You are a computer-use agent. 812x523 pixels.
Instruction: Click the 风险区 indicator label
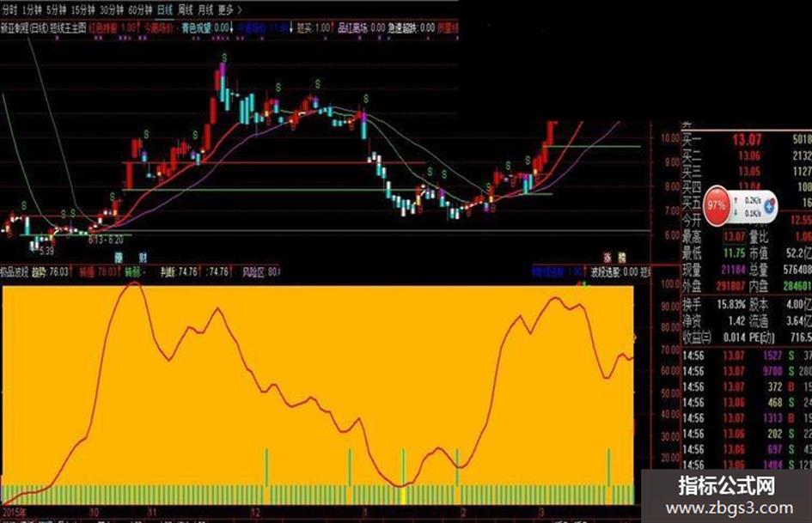pyautogui.click(x=261, y=272)
